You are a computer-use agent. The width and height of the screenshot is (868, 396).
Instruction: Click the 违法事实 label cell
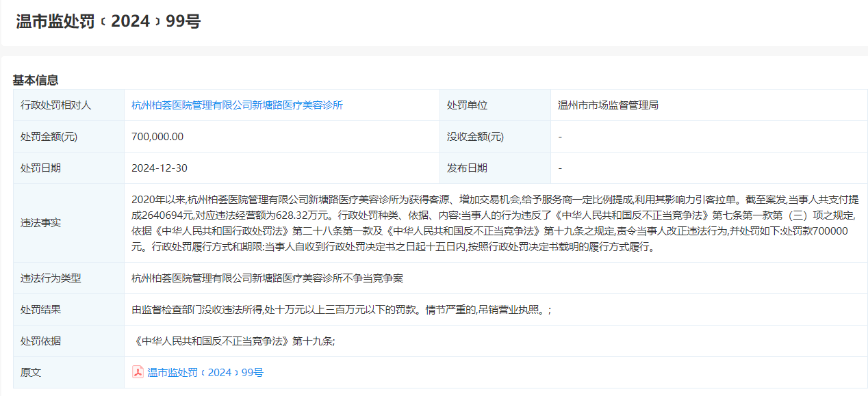41,223
